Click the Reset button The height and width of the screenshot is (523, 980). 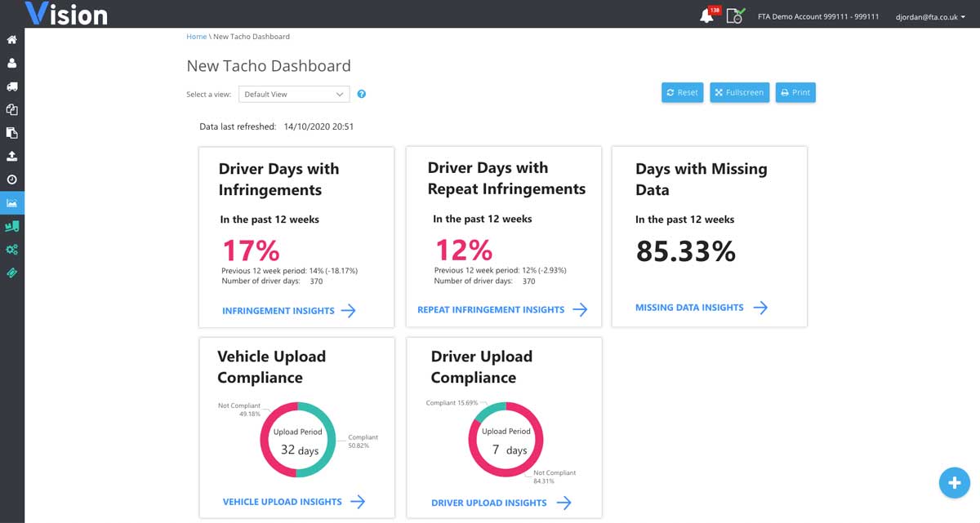pyautogui.click(x=682, y=93)
